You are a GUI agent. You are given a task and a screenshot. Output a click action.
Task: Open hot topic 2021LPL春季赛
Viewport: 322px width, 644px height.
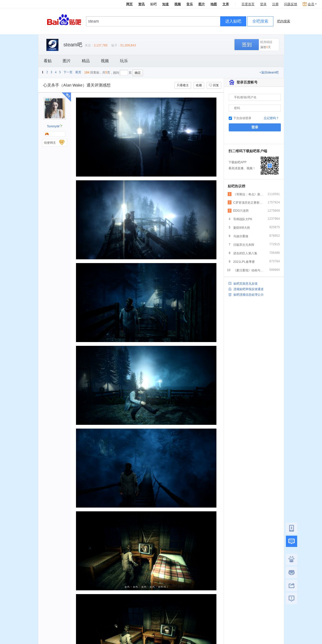tap(244, 262)
